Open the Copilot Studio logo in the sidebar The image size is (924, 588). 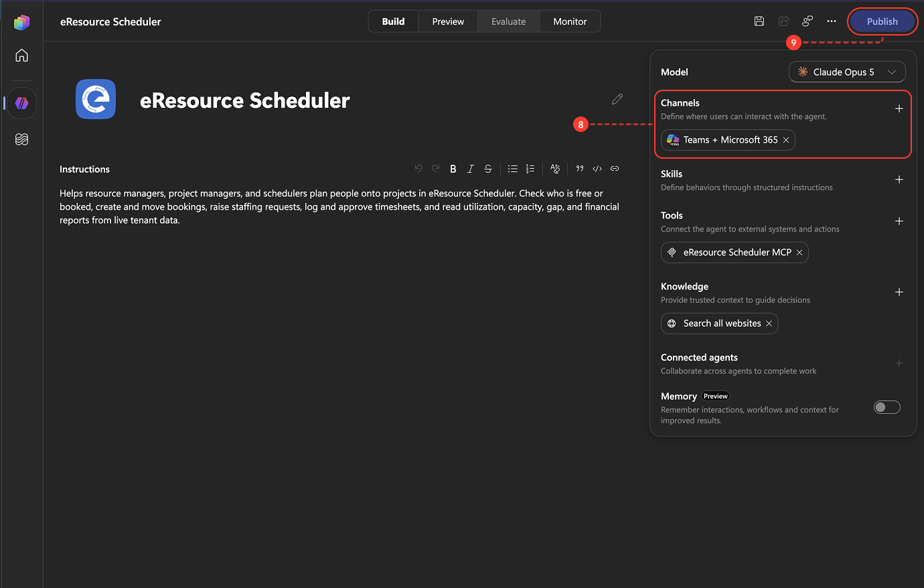tap(21, 22)
